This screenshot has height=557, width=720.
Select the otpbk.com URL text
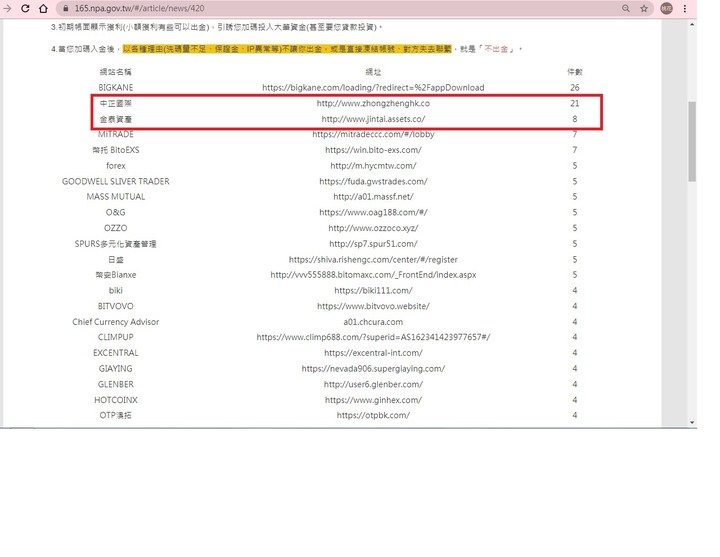click(x=373, y=415)
